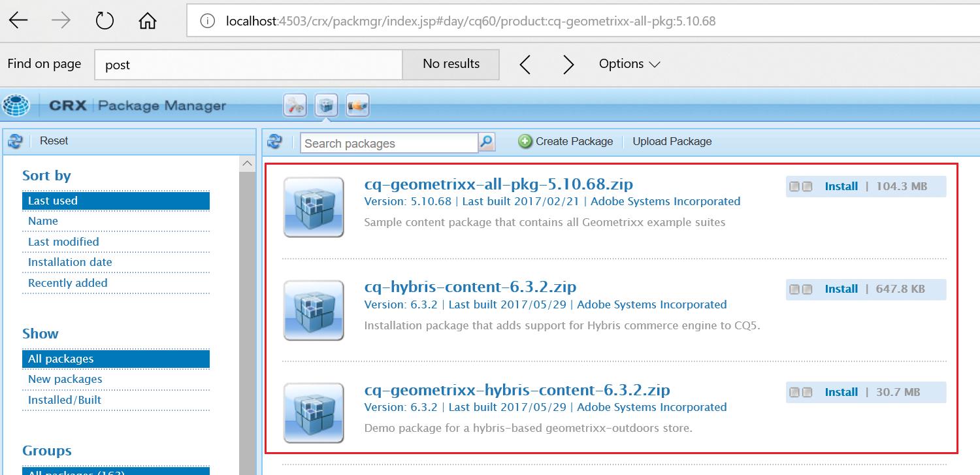Click 'Sample content package' description text
The image size is (980, 475).
click(545, 222)
